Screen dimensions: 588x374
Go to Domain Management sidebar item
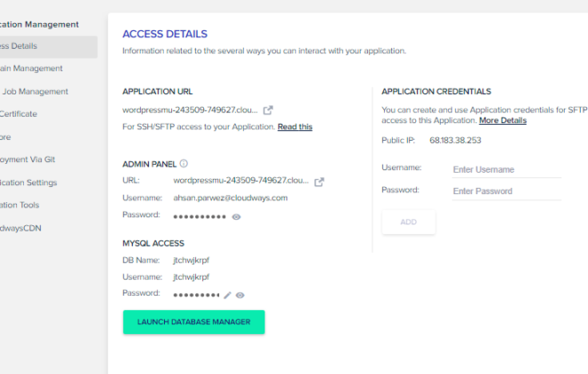[x=31, y=69]
